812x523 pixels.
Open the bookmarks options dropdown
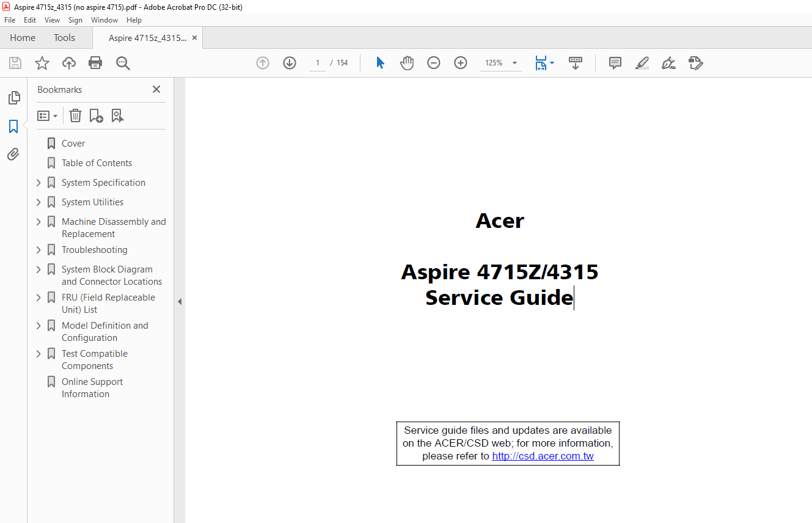pos(47,115)
